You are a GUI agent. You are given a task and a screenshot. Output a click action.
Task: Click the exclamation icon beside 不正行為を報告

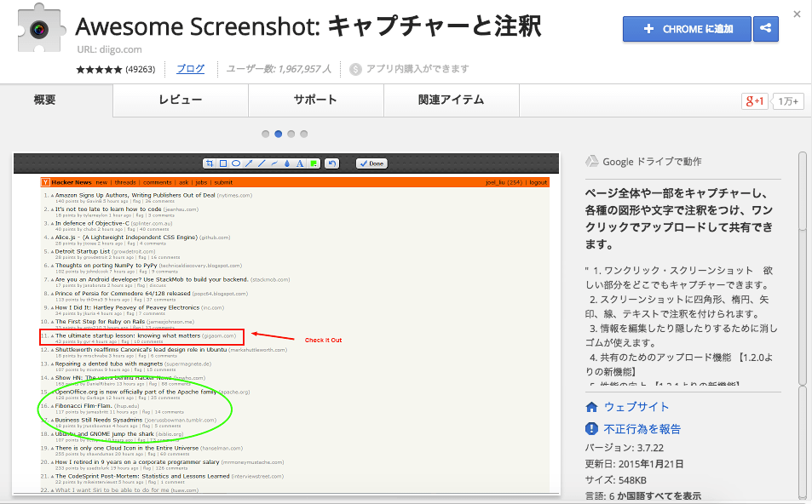point(591,429)
